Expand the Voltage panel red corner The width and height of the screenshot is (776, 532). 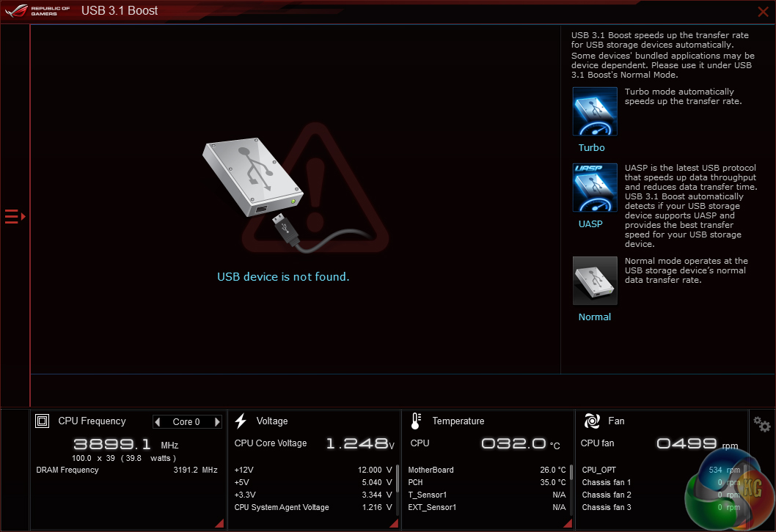click(x=394, y=523)
